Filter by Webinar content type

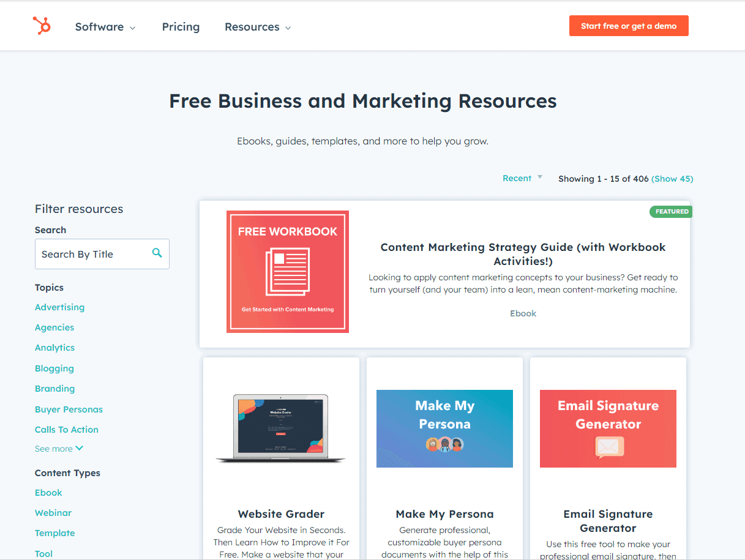53,512
